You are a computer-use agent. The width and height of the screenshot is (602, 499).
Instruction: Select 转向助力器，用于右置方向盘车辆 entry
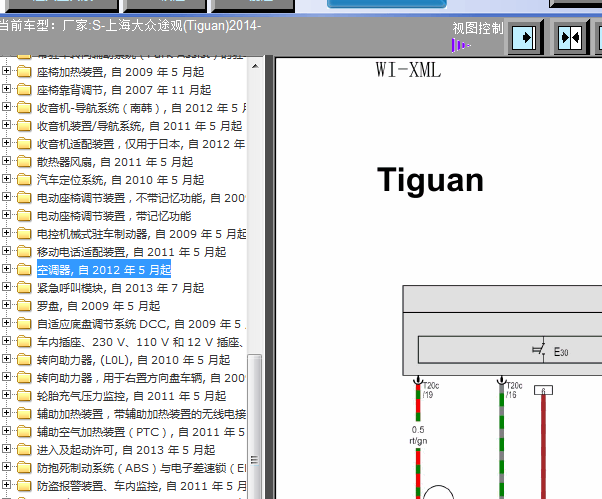point(141,378)
